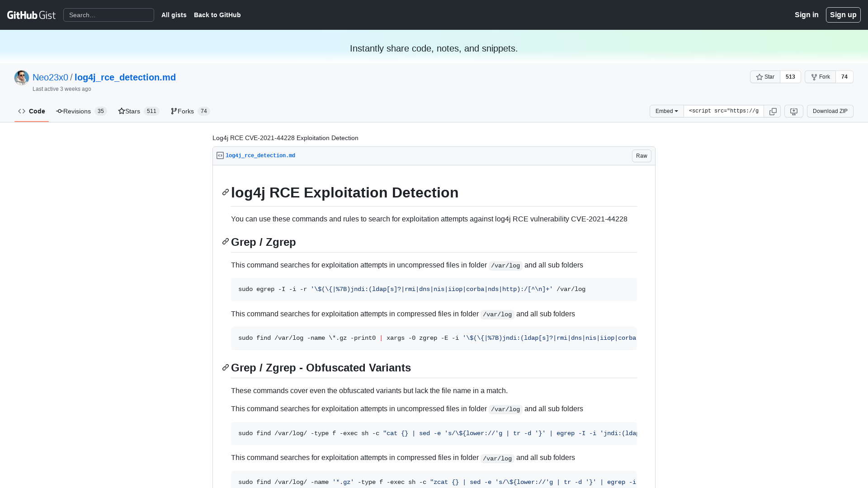Open the Embed dropdown
Image resolution: width=868 pixels, height=488 pixels.
click(666, 111)
